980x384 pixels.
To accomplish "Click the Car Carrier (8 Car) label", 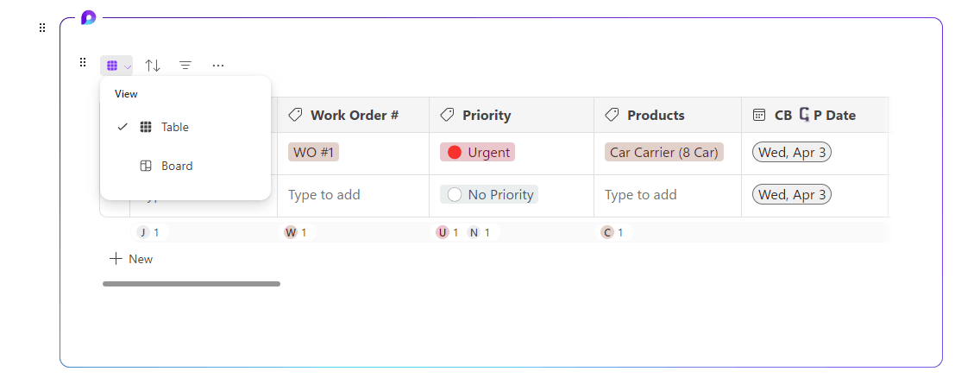I will click(663, 153).
